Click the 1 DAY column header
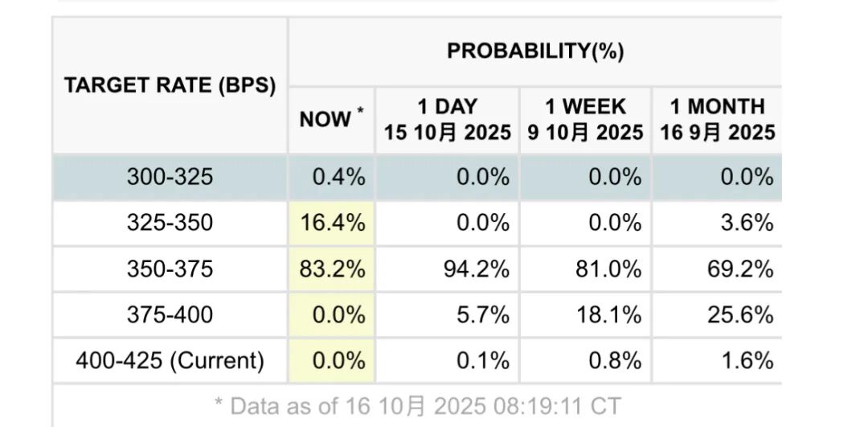The height and width of the screenshot is (427, 868). (447, 119)
